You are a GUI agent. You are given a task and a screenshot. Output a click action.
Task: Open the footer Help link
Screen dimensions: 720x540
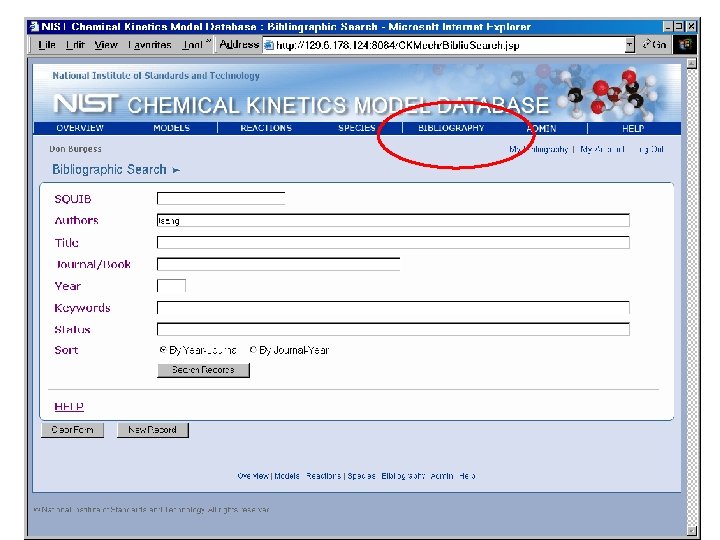click(x=467, y=476)
